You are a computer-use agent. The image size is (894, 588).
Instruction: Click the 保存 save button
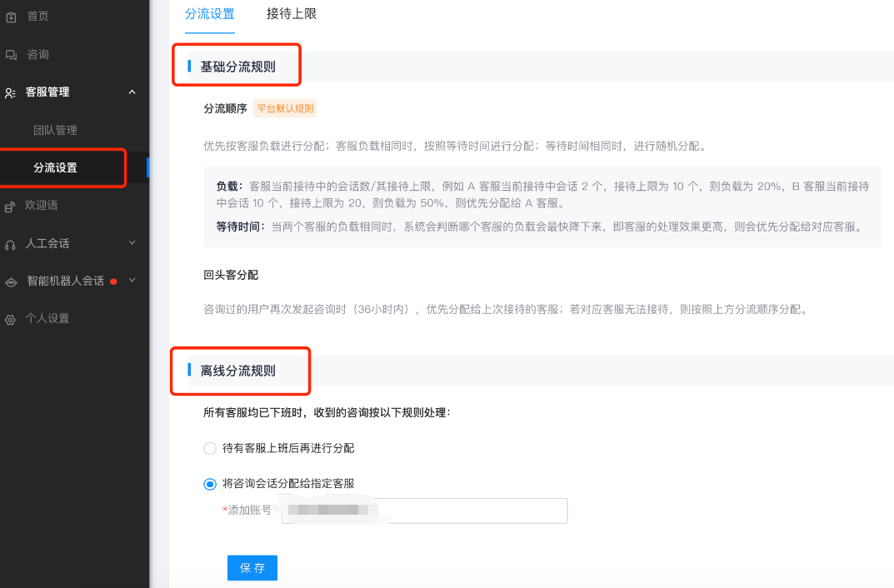[x=252, y=567]
